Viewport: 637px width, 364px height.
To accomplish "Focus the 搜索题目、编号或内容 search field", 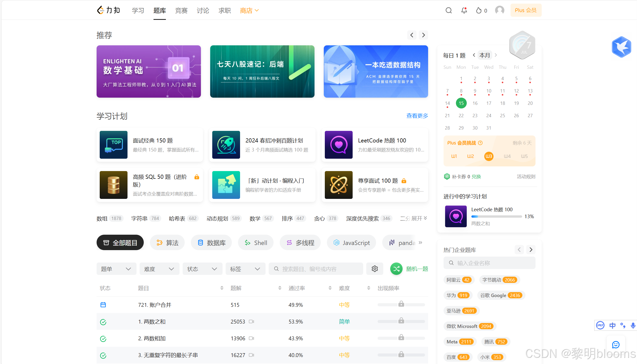I will point(316,269).
